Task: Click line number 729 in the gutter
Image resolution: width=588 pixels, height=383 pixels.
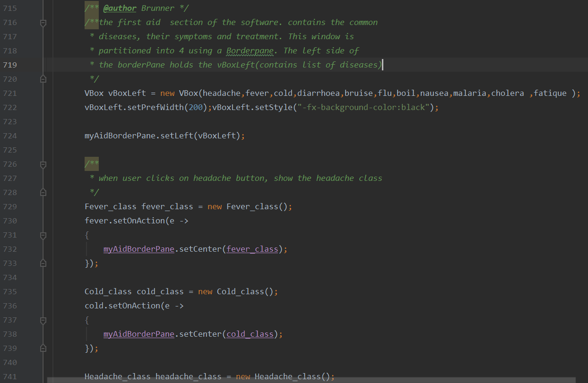Action: [10, 206]
